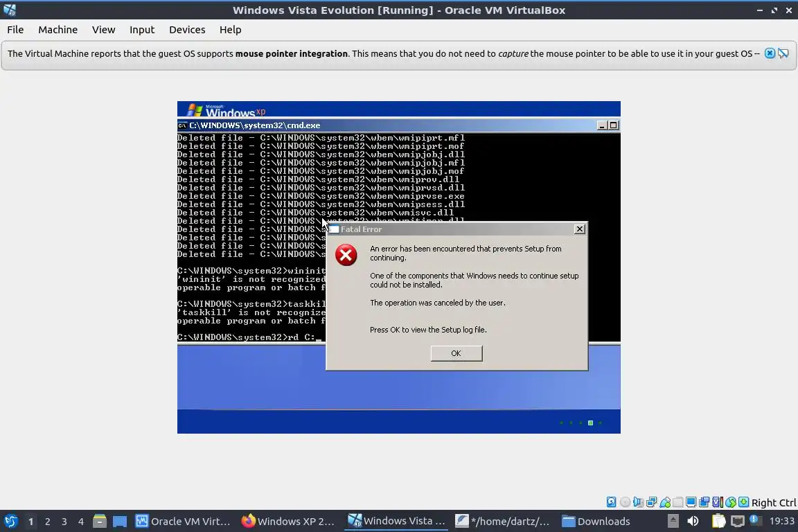The width and height of the screenshot is (798, 532).
Task: Switch to workspace 4
Action: tap(81, 522)
